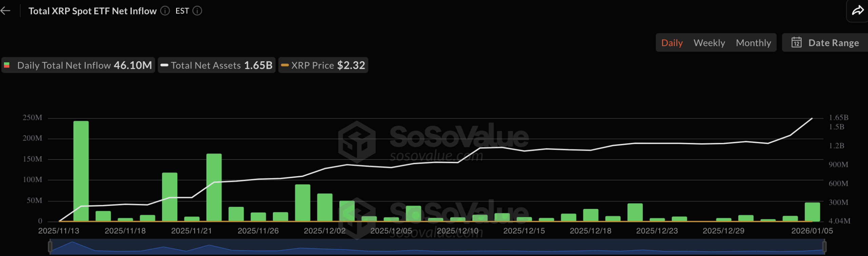Click the 1.65B right axis label

click(839, 118)
